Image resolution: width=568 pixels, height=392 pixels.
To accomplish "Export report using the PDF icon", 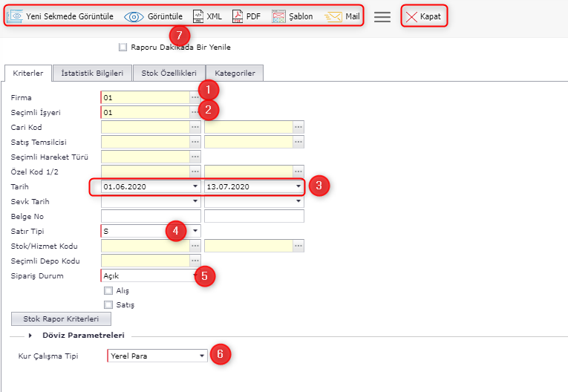I will click(238, 16).
